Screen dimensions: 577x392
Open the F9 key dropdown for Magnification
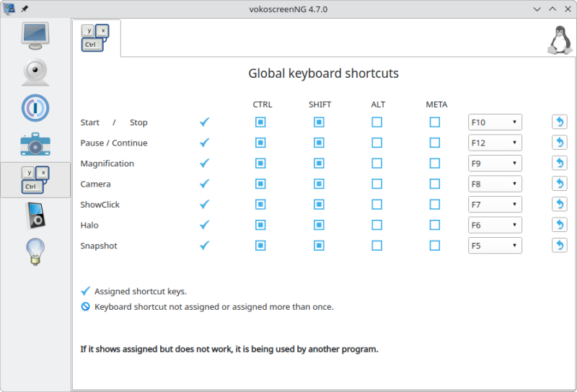click(495, 164)
